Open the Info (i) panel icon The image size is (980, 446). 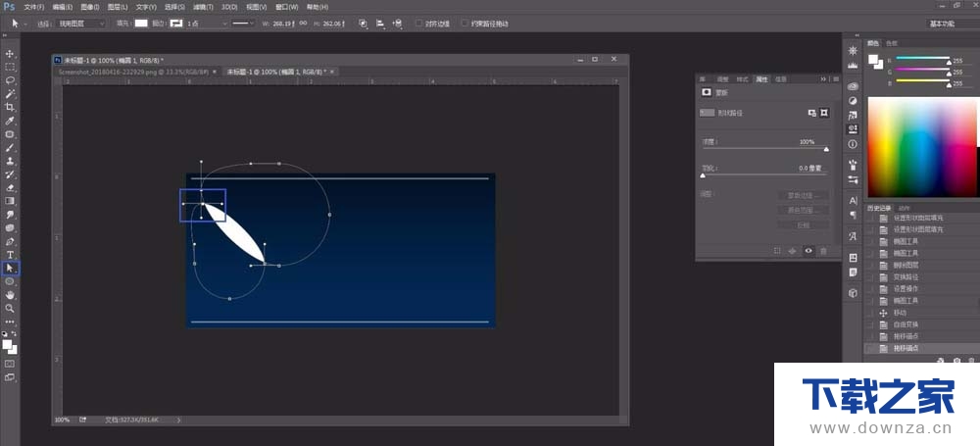[x=854, y=144]
